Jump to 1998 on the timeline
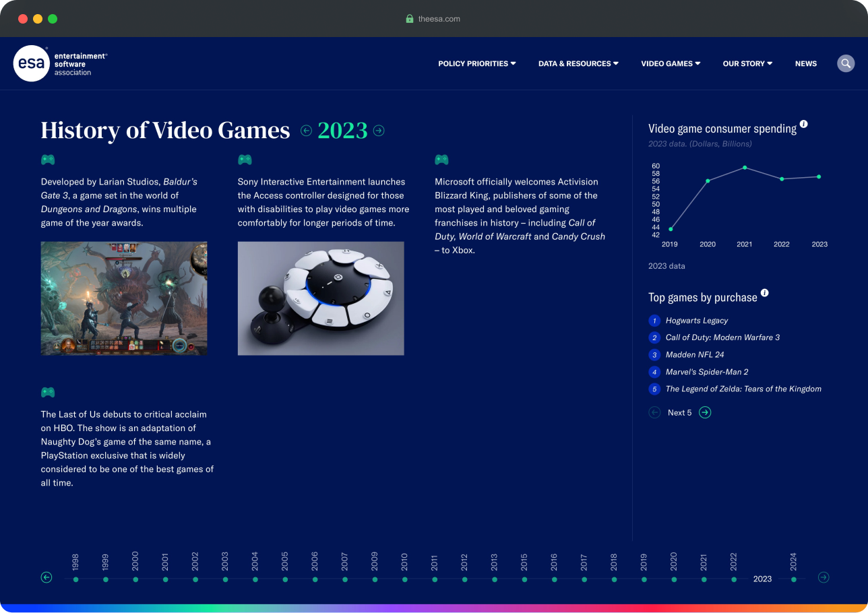Screen dimensions: 868x613 (x=75, y=568)
